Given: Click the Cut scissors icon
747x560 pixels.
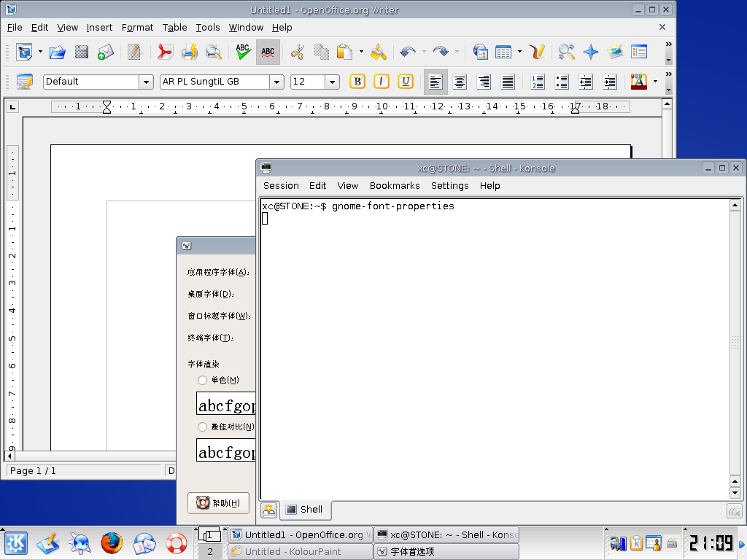Looking at the screenshot, I should click(x=298, y=52).
